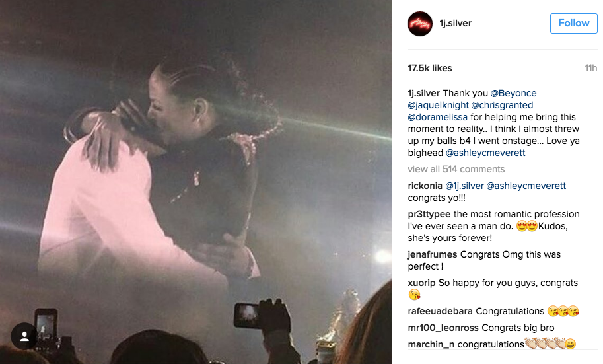Click the 11h post timestamp
Screen dimensions: 603x364
point(590,68)
